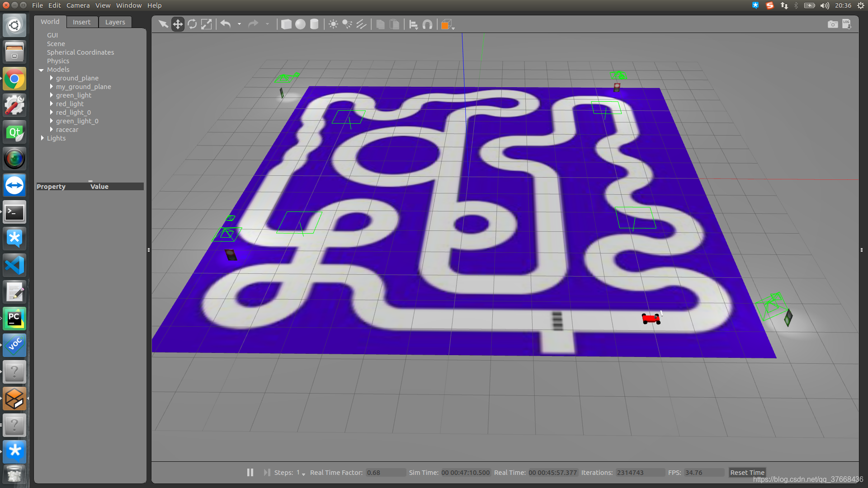Click the pause playback button
The height and width of the screenshot is (488, 868).
[250, 473]
